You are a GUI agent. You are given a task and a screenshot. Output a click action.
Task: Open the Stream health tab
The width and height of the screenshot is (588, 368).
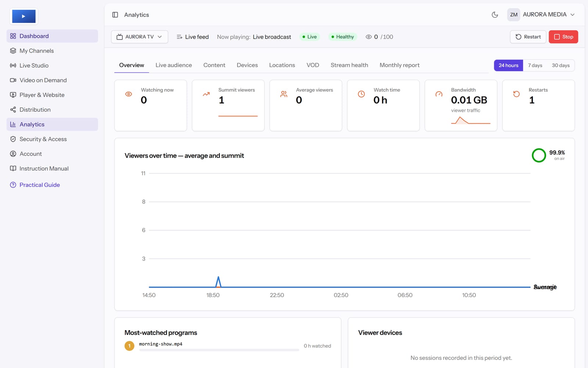tap(349, 65)
